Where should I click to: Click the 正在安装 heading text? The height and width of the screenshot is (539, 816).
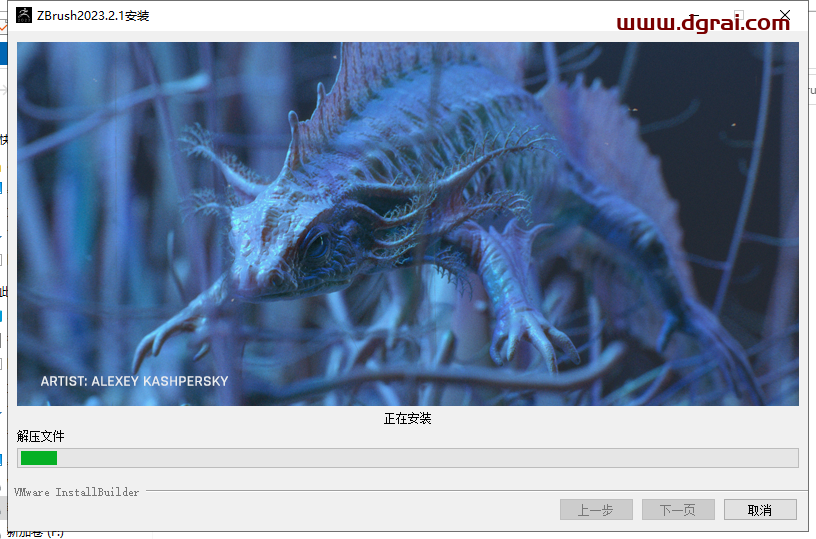[407, 418]
